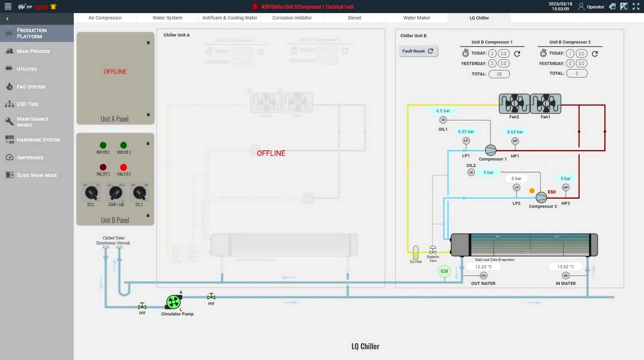Click the FLSW flow switch indicator
This screenshot has width=644, height=360.
(x=444, y=271)
